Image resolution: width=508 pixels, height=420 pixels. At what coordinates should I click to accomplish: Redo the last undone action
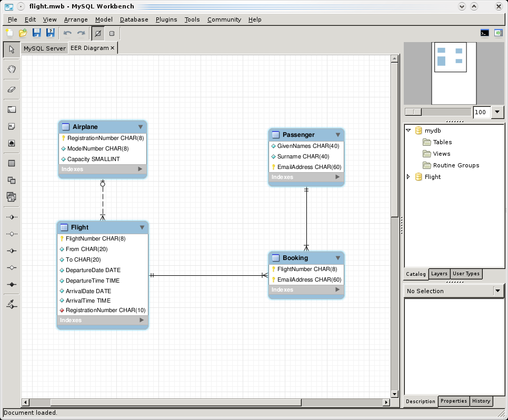(x=81, y=33)
